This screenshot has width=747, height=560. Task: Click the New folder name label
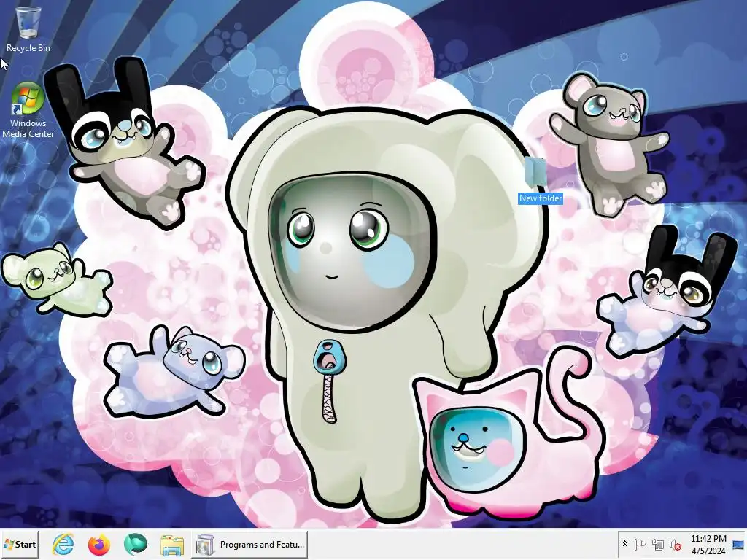click(541, 198)
